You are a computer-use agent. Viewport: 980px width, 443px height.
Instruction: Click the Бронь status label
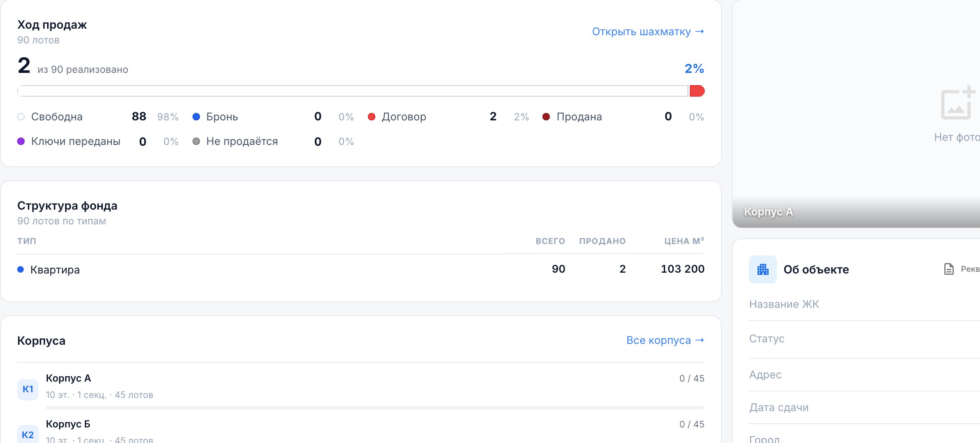point(222,117)
